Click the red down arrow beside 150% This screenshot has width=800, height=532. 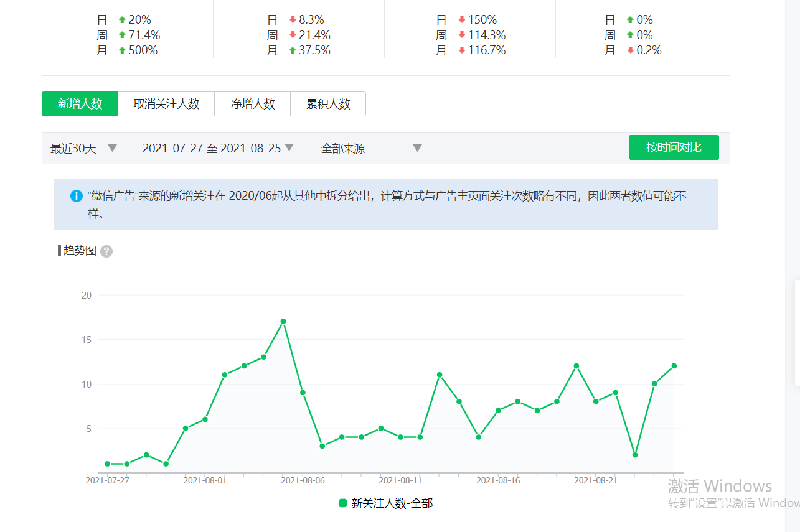[461, 20]
